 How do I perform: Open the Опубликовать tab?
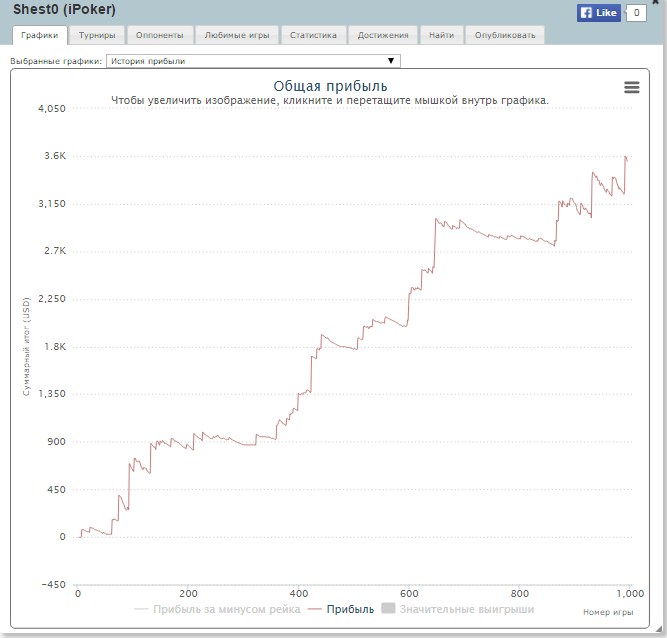tap(505, 35)
